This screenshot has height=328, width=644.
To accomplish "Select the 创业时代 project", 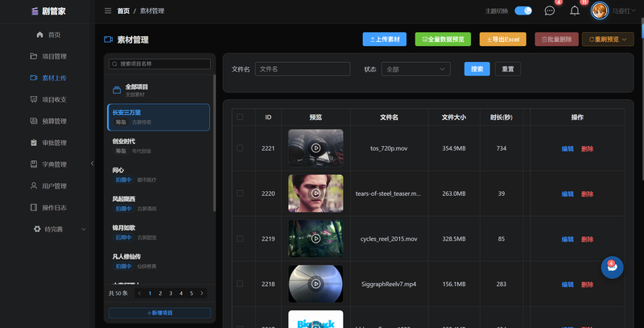I will pyautogui.click(x=159, y=146).
